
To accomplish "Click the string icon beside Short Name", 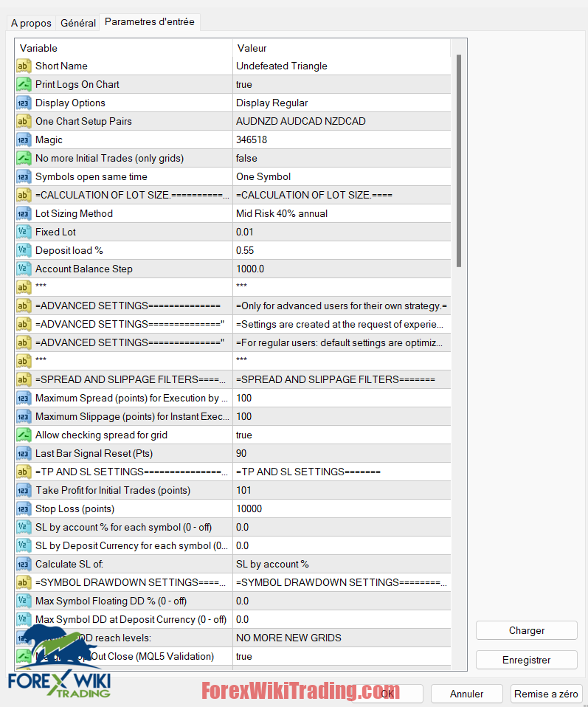I will tap(24, 66).
